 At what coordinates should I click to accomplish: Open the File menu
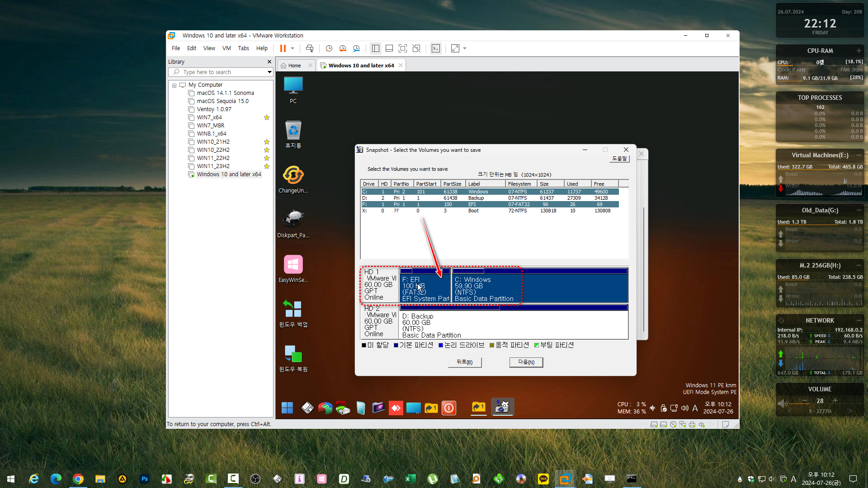pos(176,48)
